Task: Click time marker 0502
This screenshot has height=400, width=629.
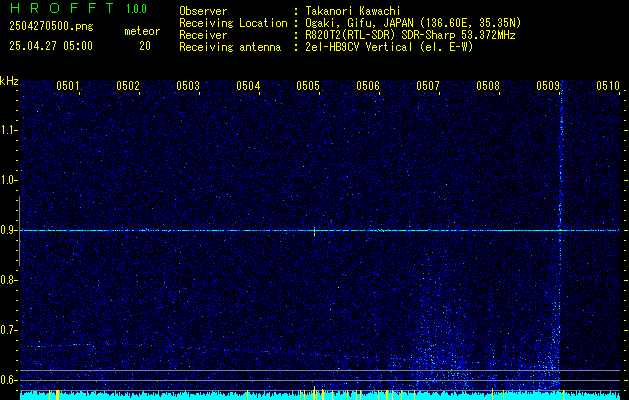Action: coord(128,86)
